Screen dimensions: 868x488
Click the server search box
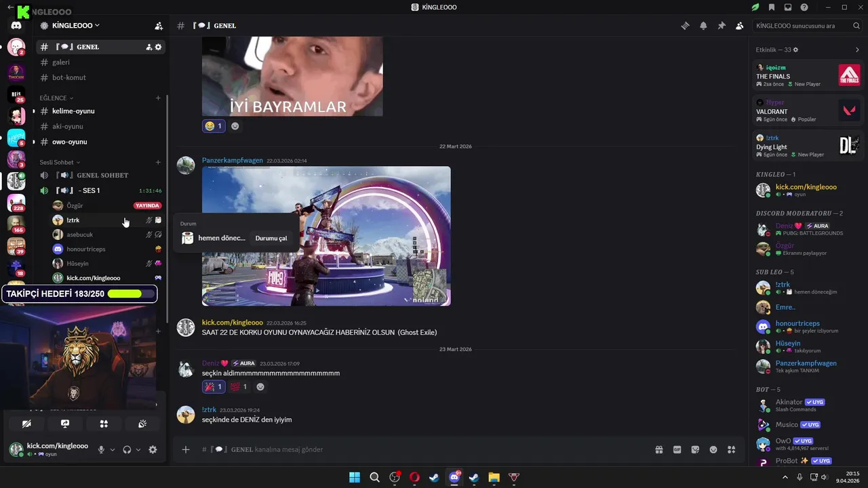point(808,26)
